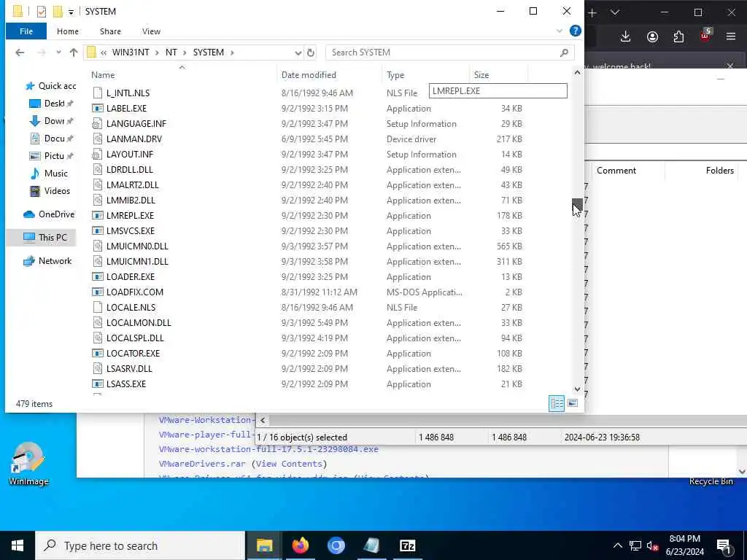Open address bar history dropdown
747x560 pixels.
[x=298, y=52]
